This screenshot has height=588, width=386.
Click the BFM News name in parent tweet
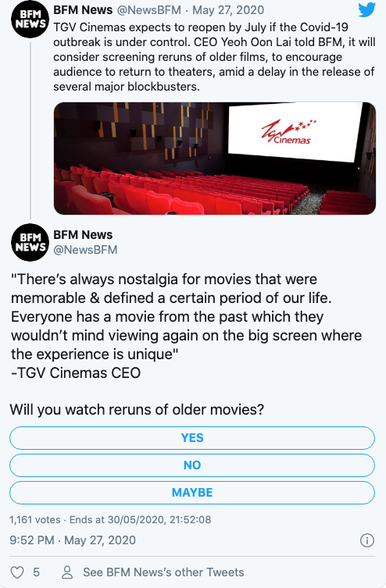83,9
